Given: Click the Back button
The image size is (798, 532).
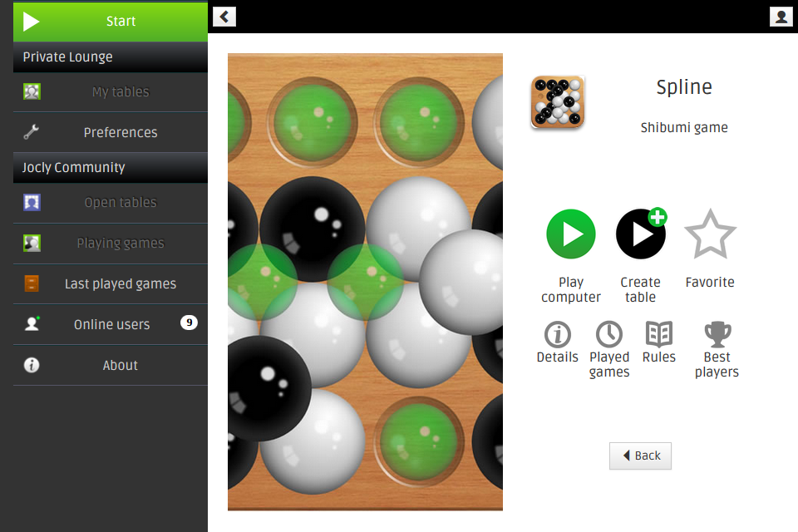Looking at the screenshot, I should [640, 456].
